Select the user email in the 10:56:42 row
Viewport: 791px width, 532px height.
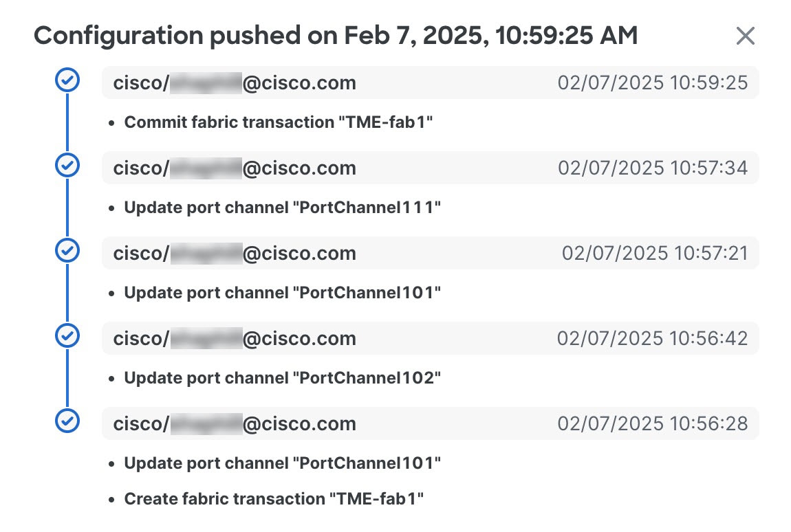(235, 338)
